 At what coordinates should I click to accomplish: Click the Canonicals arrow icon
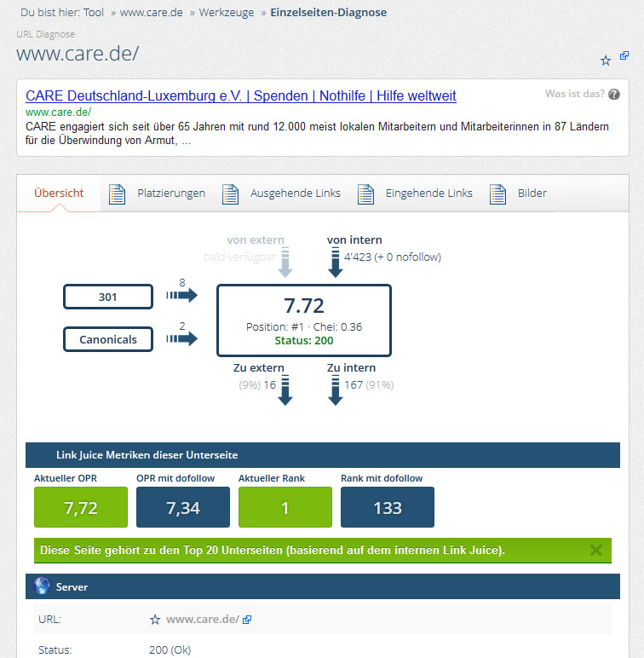point(181,338)
